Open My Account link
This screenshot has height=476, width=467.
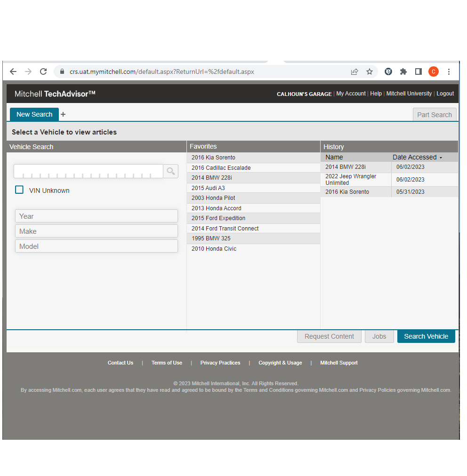click(x=351, y=94)
